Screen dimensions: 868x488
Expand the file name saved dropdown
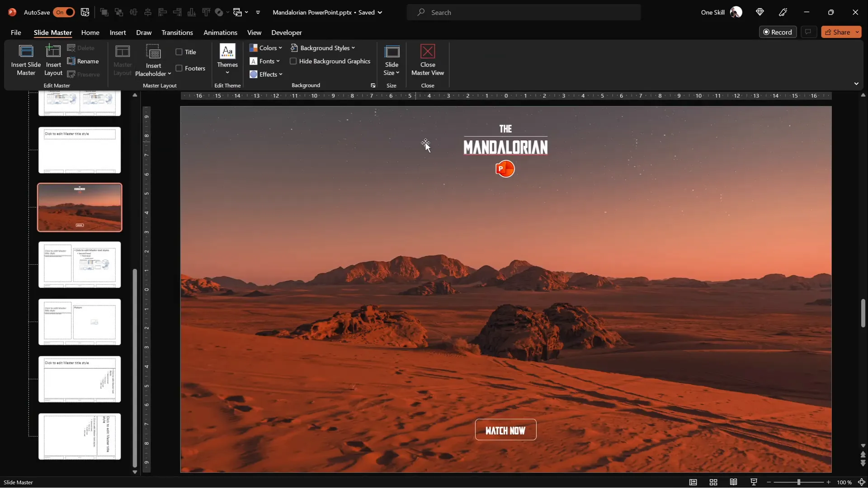380,12
